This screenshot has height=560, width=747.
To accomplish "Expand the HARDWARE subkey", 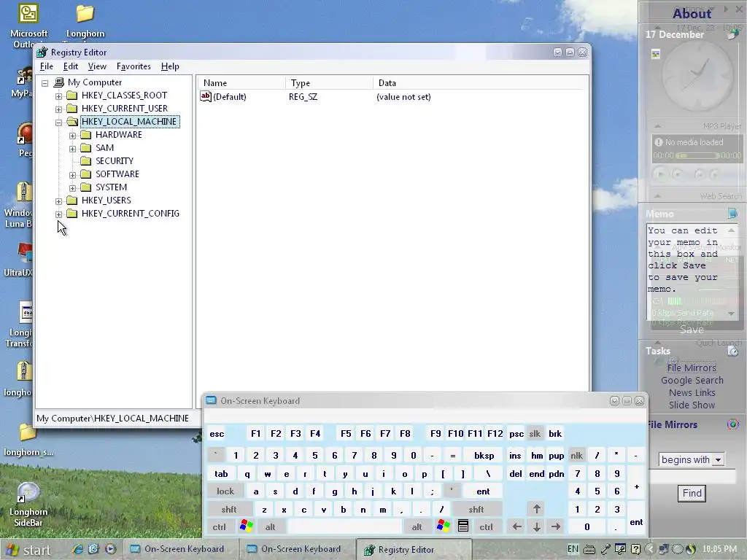I will [72, 136].
